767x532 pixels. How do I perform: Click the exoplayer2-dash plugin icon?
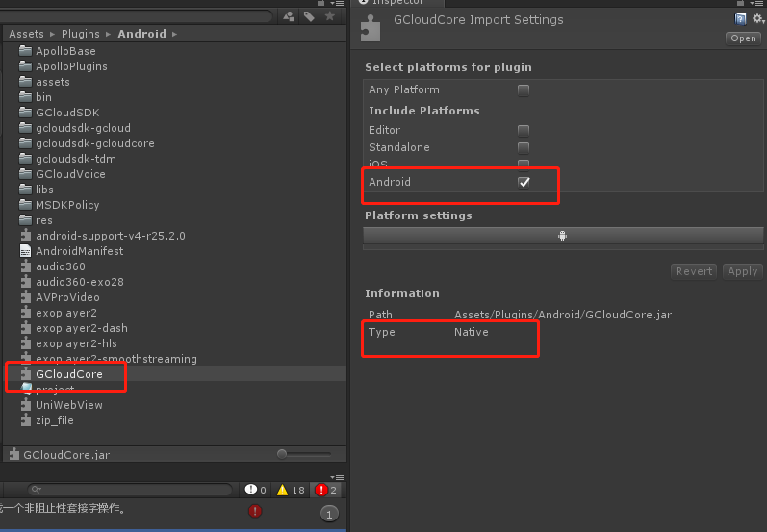[25, 328]
